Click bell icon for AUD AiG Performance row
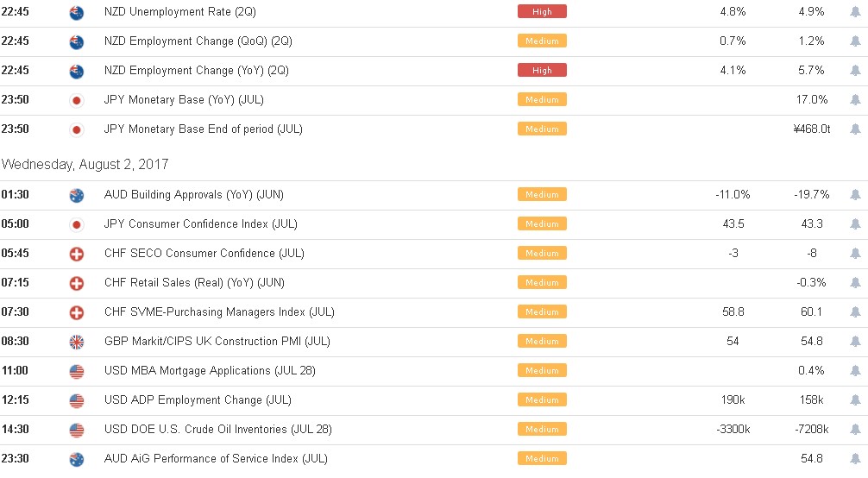This screenshot has width=868, height=478. coord(855,459)
